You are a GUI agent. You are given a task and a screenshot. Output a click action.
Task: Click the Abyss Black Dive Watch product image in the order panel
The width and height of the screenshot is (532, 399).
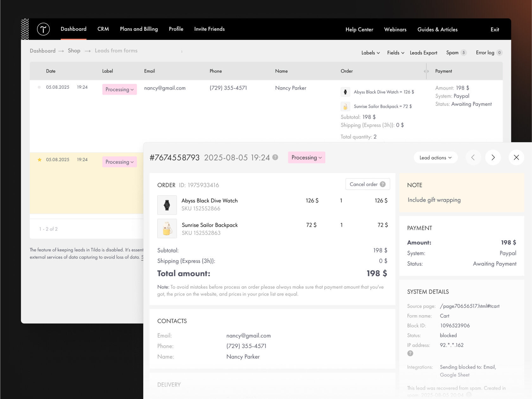click(x=167, y=205)
